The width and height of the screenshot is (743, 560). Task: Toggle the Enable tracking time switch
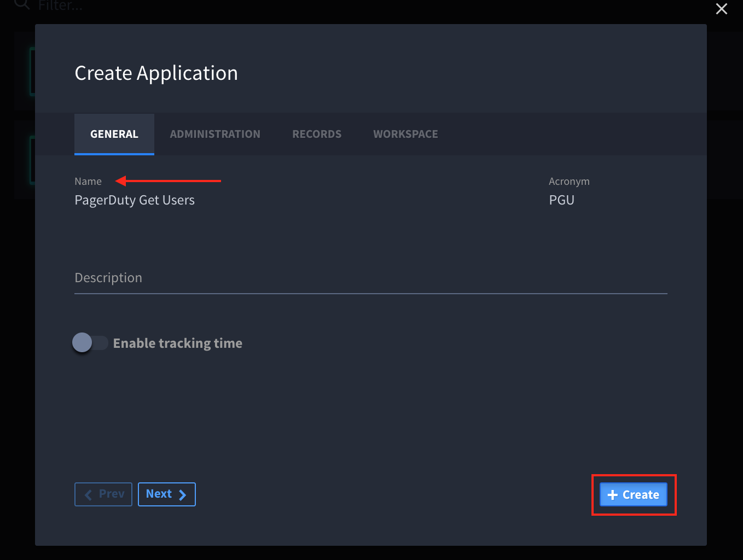click(90, 343)
